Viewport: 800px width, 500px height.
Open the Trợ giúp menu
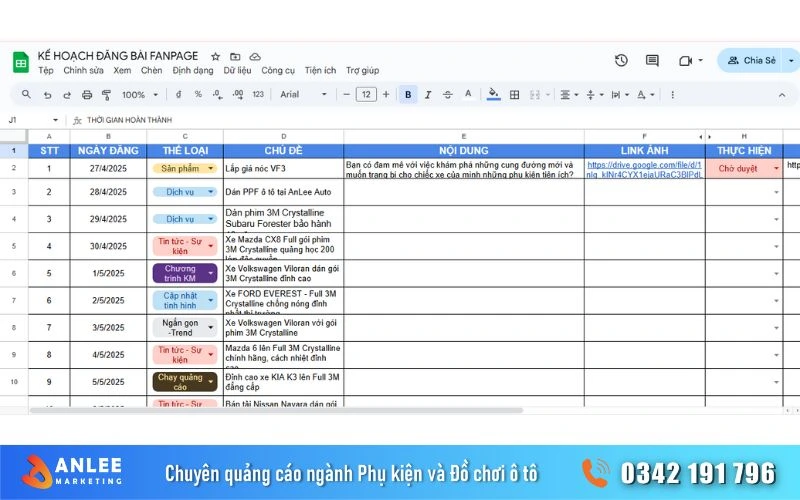362,70
